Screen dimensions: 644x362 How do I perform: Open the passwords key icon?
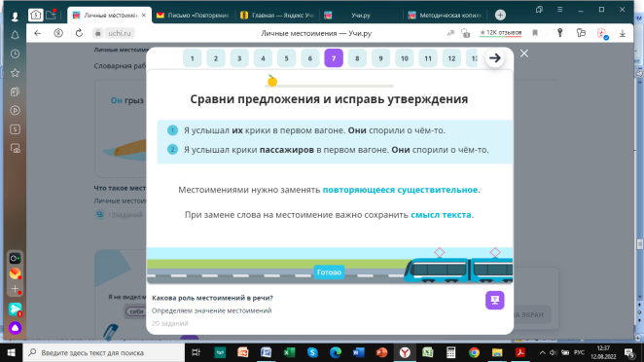point(559,33)
